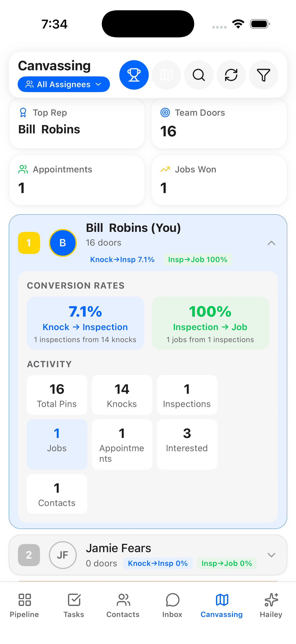Image resolution: width=296 pixels, height=644 pixels.
Task: Tap the JF avatar for Jamie Fears
Action: (x=63, y=555)
